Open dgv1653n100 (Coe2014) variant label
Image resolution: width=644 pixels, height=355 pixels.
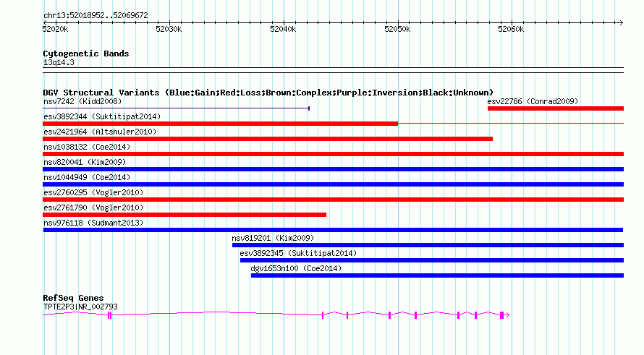pos(296,268)
